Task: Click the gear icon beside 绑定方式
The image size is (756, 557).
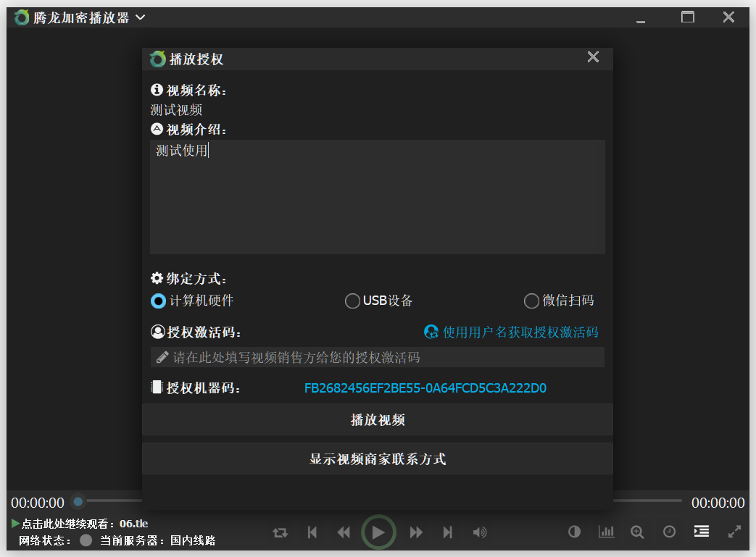Action: click(157, 278)
